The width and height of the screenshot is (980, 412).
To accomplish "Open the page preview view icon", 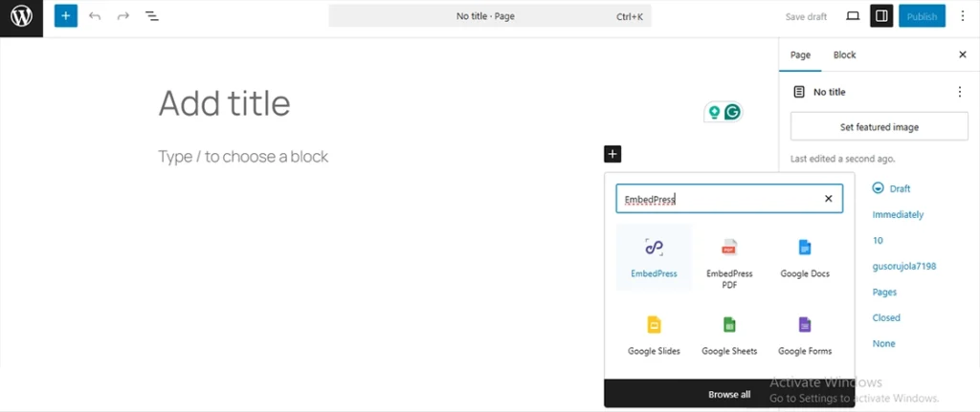I will click(853, 16).
